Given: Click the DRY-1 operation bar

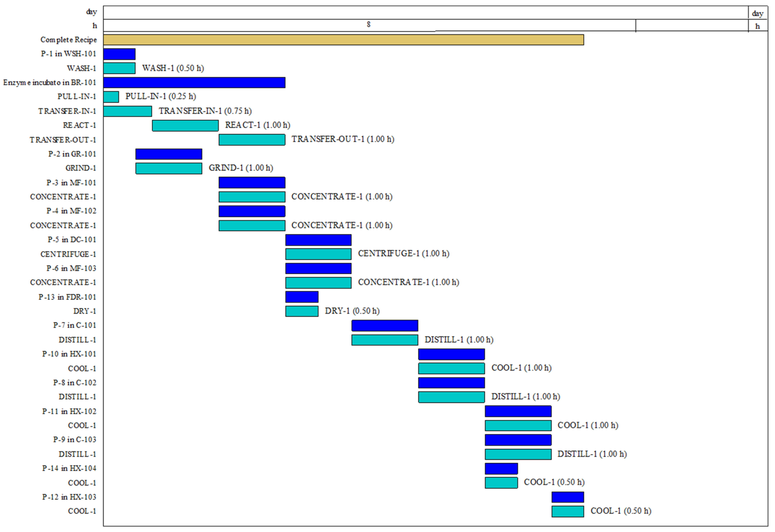Looking at the screenshot, I should coord(302,311).
